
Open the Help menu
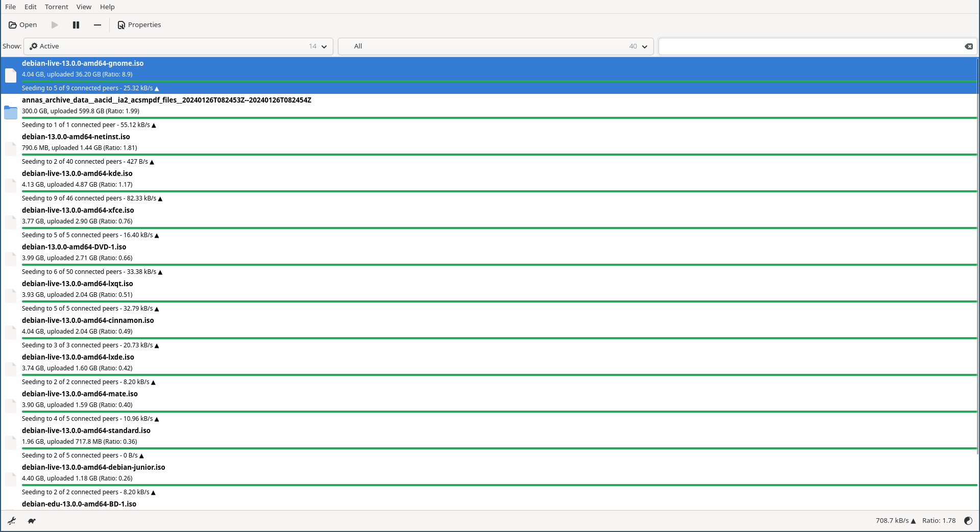(x=107, y=7)
